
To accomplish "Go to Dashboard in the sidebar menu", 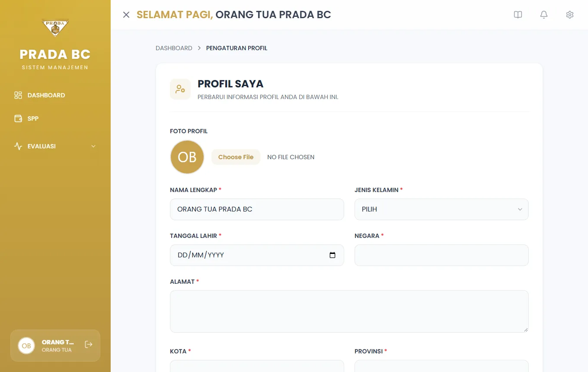I will (55, 95).
